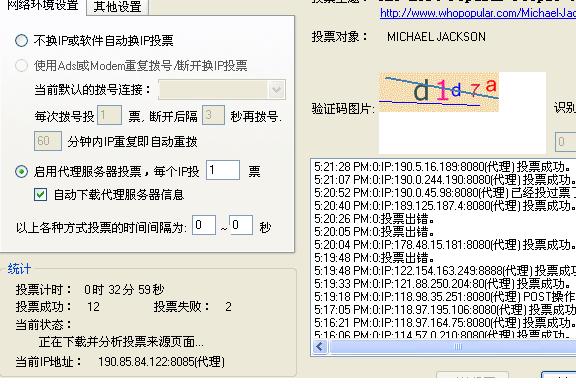This screenshot has width=576, height=384.
Task: Click the 断开后隔 seconds field
Action: point(213,115)
